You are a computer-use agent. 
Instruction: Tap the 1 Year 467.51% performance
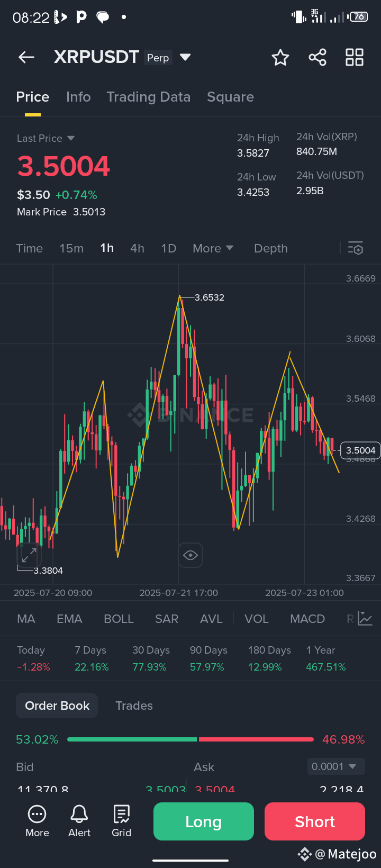(325, 658)
